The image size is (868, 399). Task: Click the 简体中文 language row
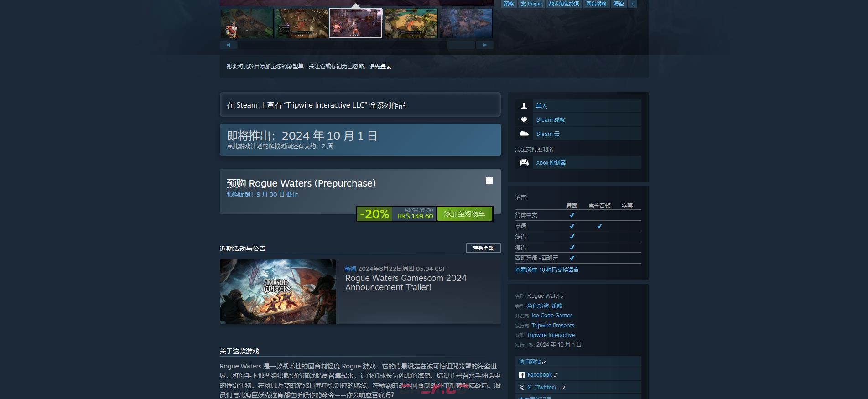[x=578, y=215]
